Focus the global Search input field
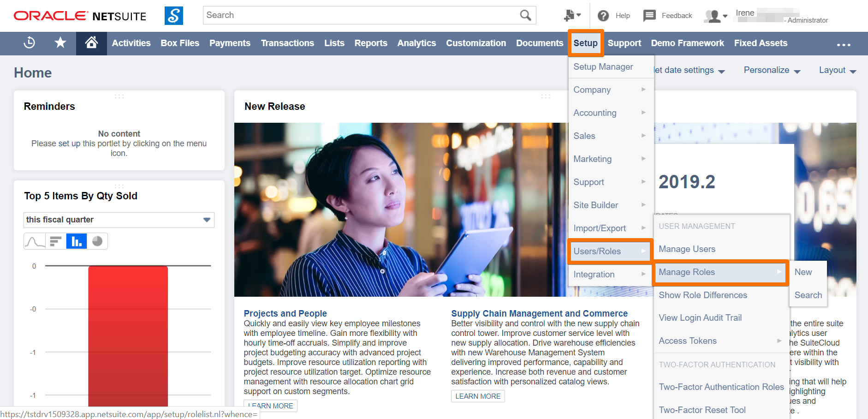Viewport: 868px width, 419px height. (361, 15)
